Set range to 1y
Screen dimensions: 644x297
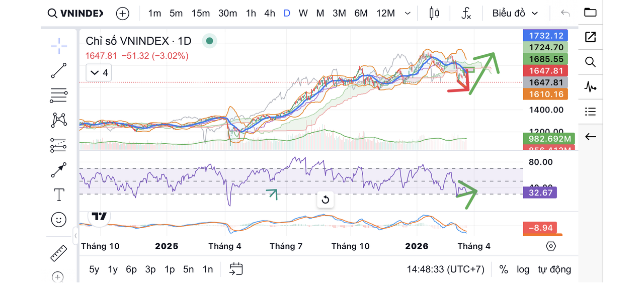(x=113, y=269)
